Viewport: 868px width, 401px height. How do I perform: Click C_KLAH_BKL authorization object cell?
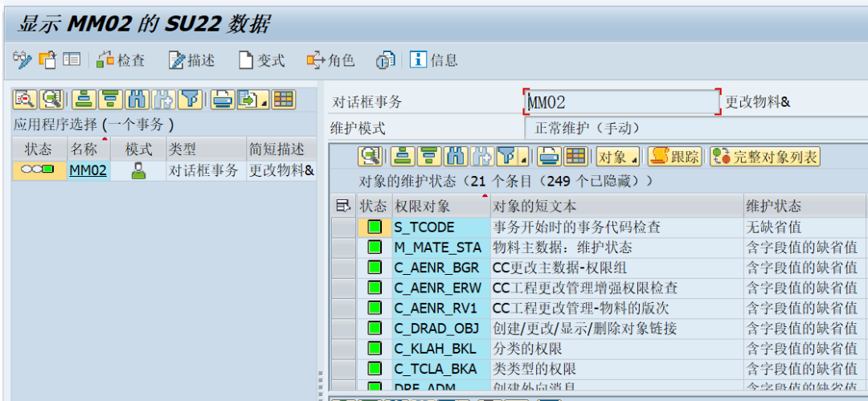[x=441, y=349]
